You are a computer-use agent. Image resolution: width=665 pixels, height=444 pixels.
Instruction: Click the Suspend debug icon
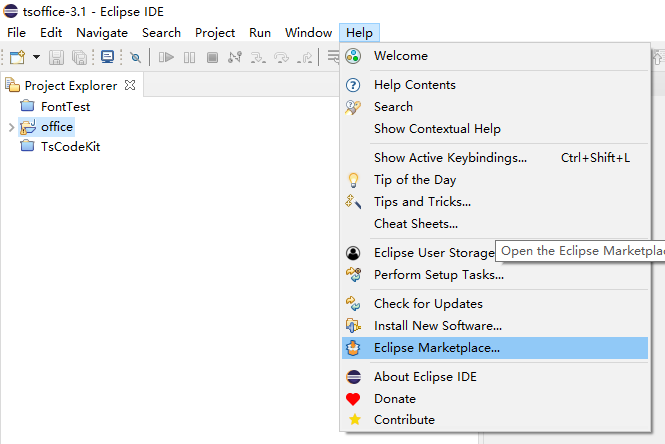(189, 57)
